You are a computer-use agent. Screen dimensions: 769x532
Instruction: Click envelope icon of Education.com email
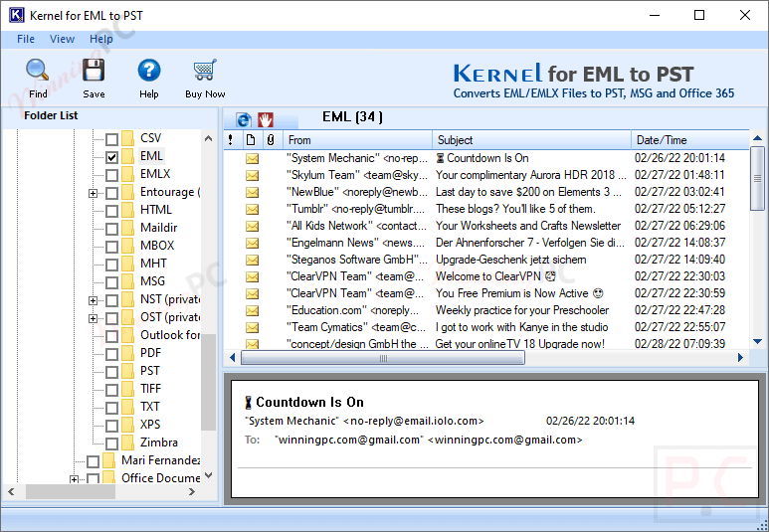[252, 311]
